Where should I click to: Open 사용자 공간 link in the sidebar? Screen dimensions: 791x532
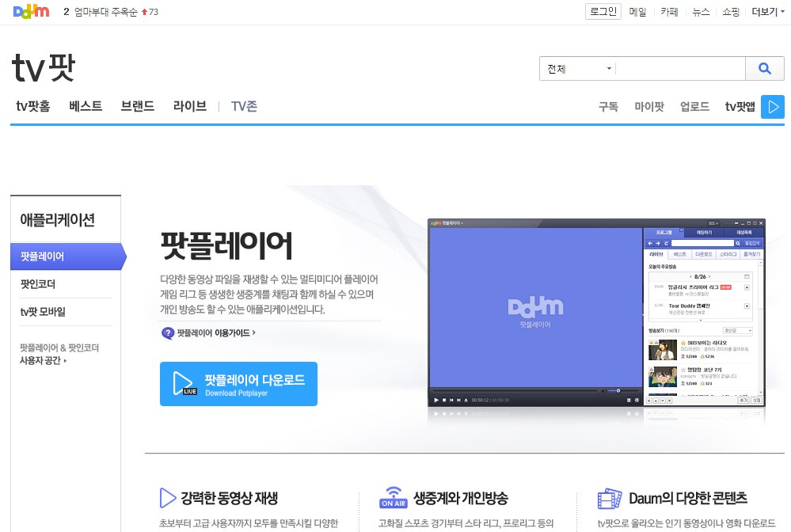43,360
